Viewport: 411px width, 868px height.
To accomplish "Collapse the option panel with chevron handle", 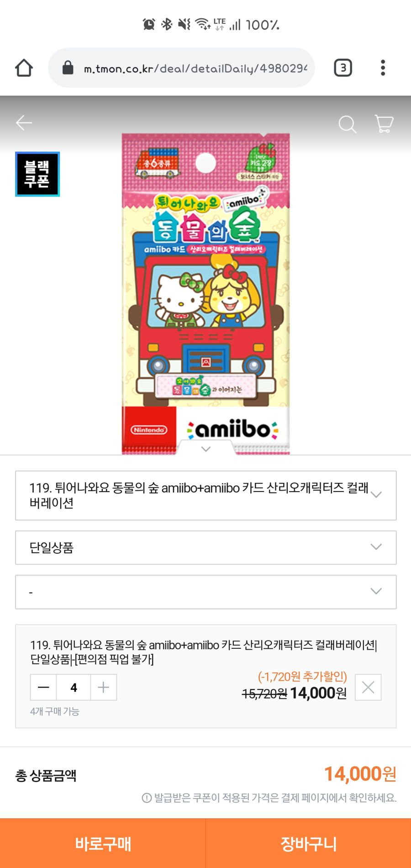I will [x=206, y=449].
